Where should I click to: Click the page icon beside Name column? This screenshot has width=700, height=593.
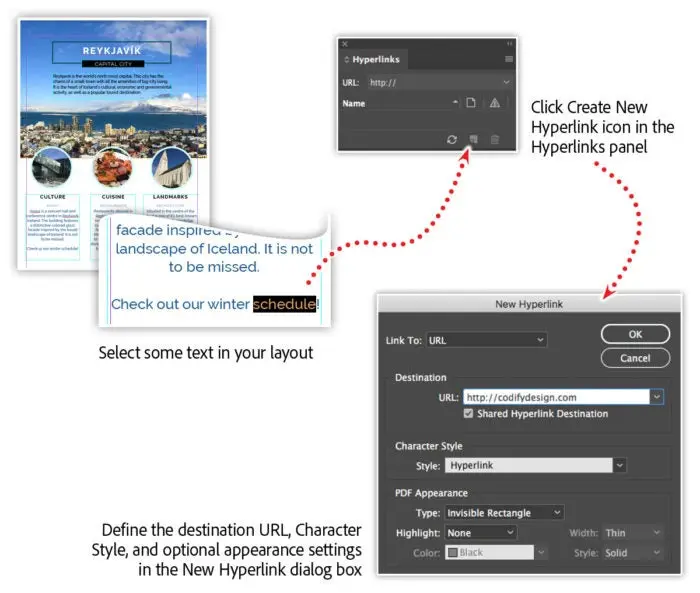pyautogui.click(x=471, y=103)
